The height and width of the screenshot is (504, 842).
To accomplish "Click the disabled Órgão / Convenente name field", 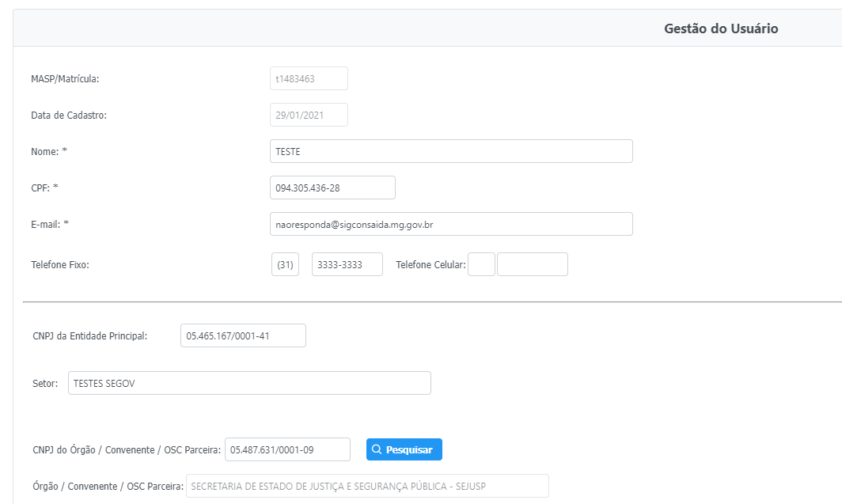I will point(367,486).
